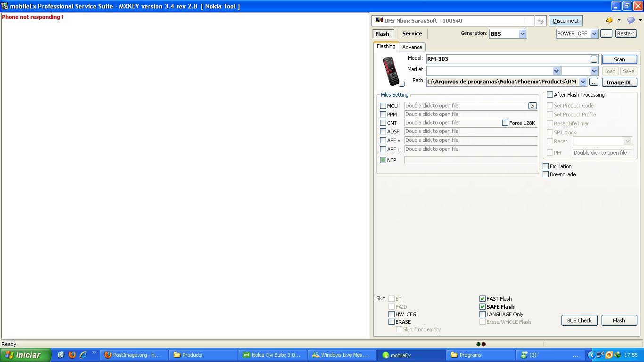Viewport: 644px width, 362px height.
Task: Switch to Nokia Ovi Suite taskbar item
Action: (x=272, y=355)
